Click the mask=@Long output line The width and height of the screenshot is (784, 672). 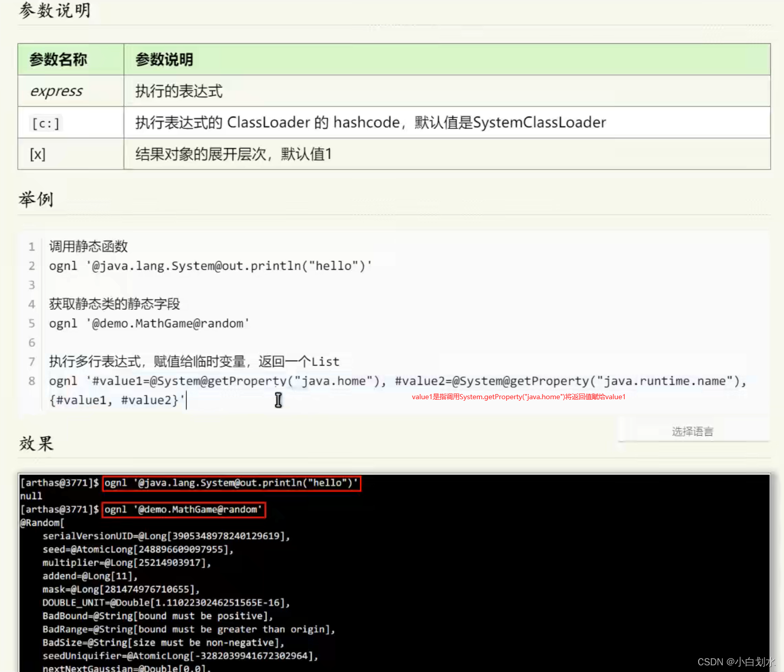pyautogui.click(x=121, y=590)
